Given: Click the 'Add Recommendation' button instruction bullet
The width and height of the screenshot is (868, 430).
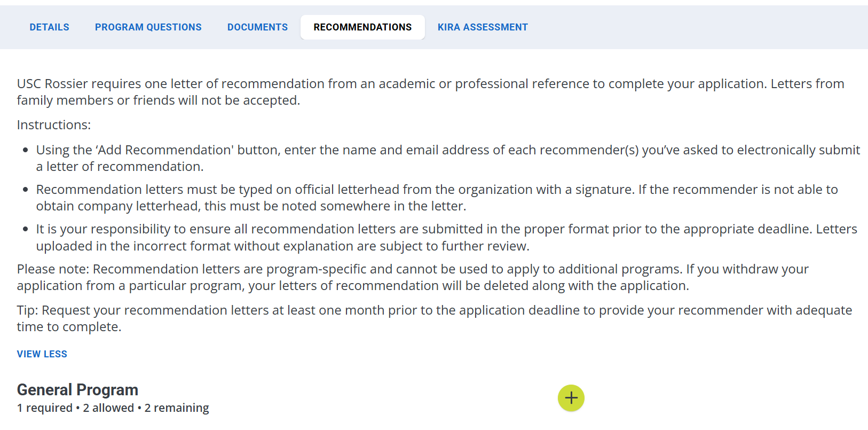Looking at the screenshot, I should point(448,158).
